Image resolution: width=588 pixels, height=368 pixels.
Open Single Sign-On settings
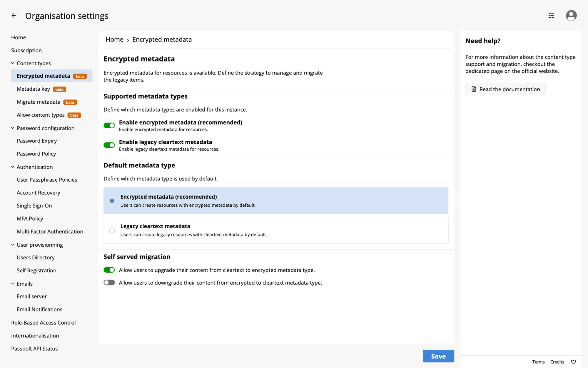34,205
